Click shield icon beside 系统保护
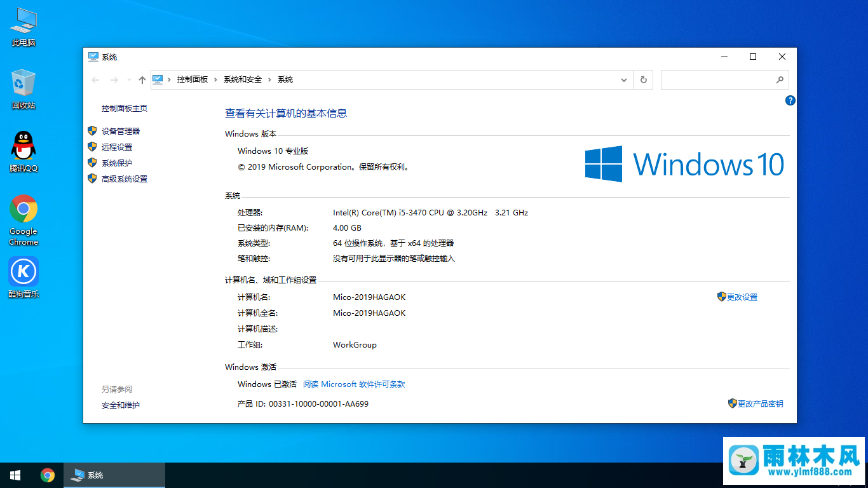The width and height of the screenshot is (868, 488). [x=92, y=163]
